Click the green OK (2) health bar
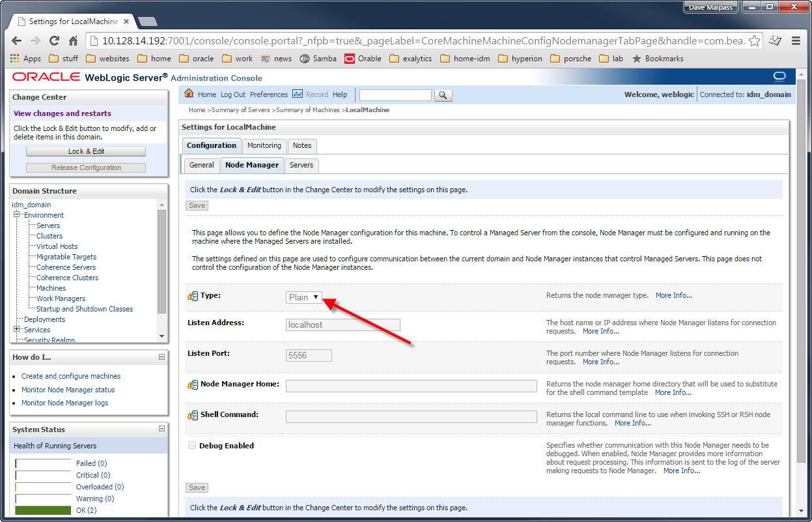 click(43, 510)
